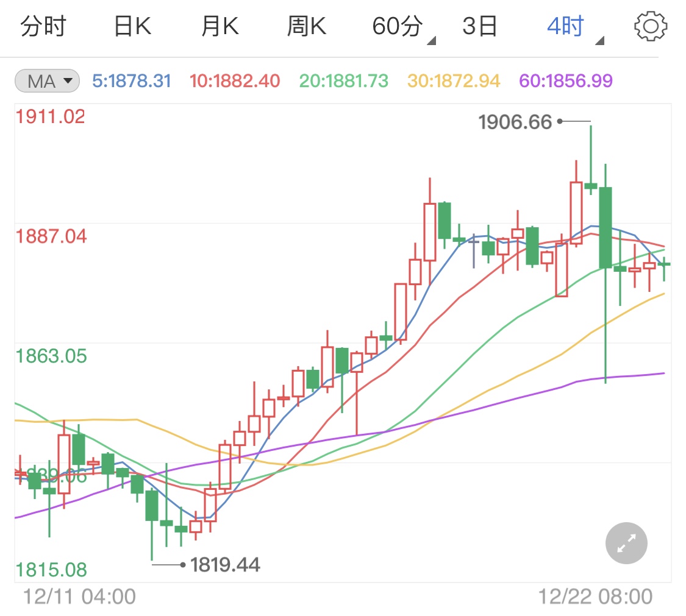Click the 12/11 04:00 date label
The image size is (686, 616).
79,597
